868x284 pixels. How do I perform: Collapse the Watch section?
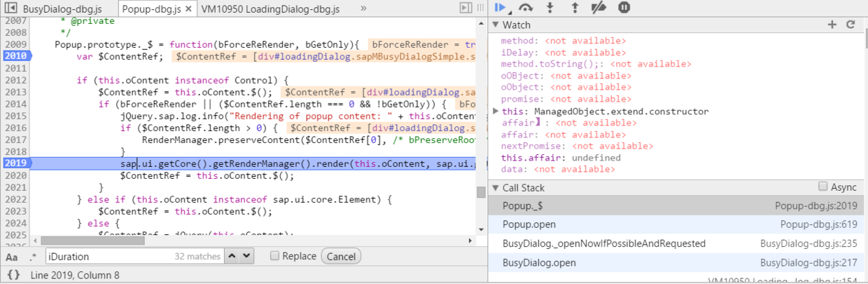[x=495, y=25]
